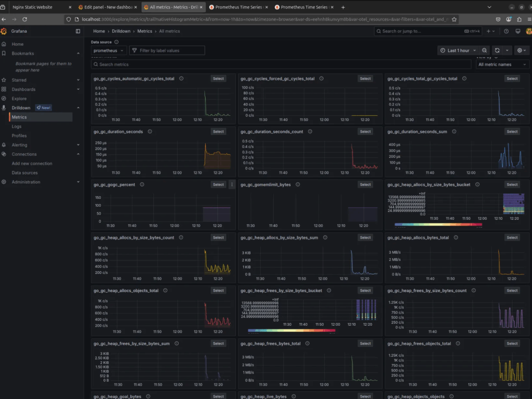Screen dimensions: 532x399
Task: Open the browser extensions puzzle icon
Action: [519, 19]
